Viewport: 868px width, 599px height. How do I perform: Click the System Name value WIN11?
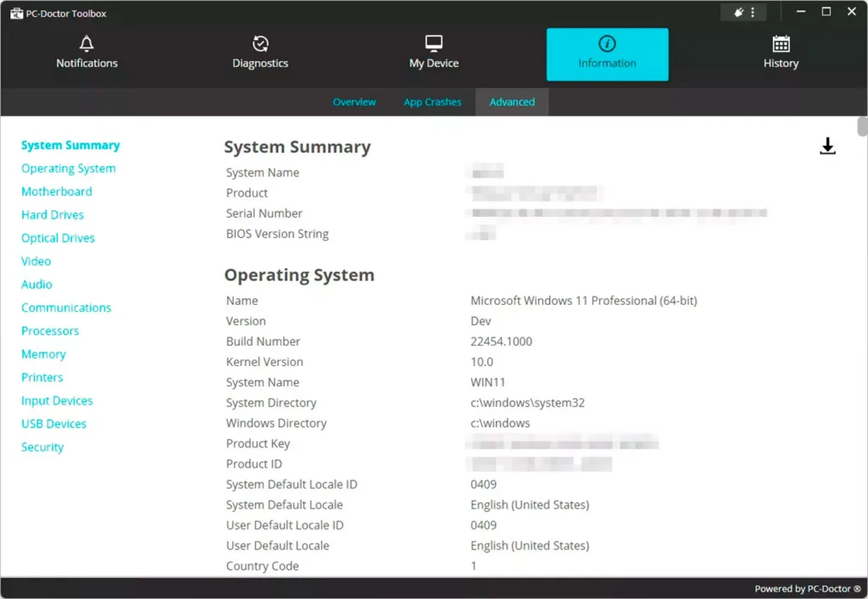487,382
